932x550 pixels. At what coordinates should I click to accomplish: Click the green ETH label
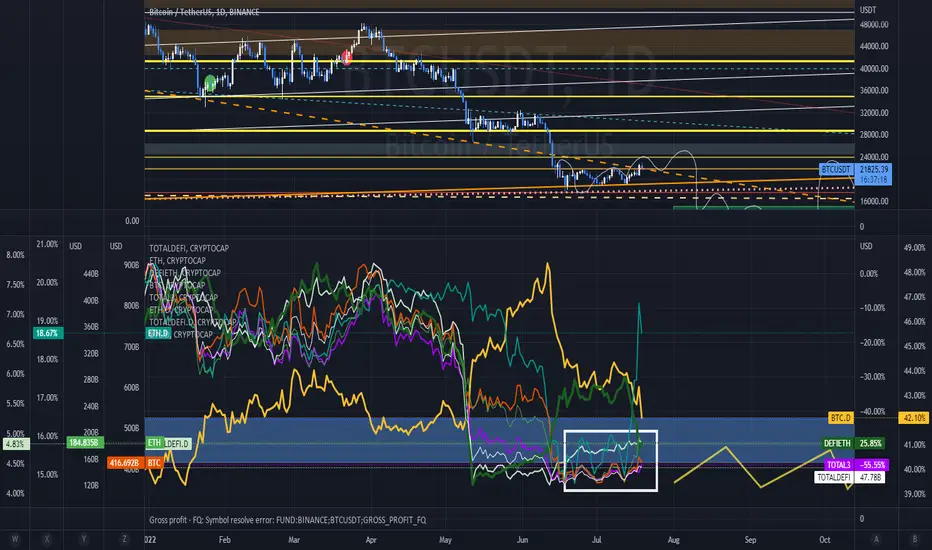coord(155,443)
